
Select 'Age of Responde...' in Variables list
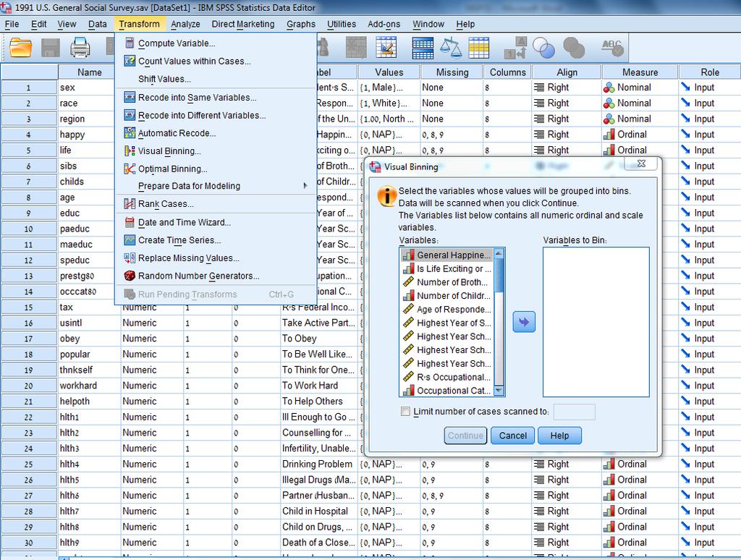coord(446,310)
